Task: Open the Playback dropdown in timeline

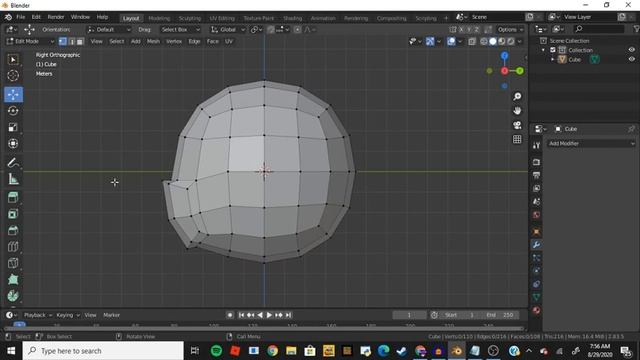Action: click(38, 315)
